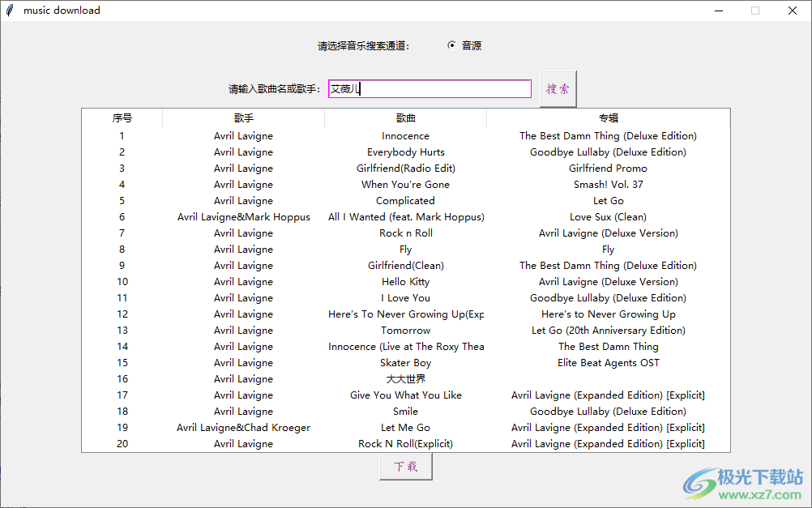This screenshot has width=812, height=508.
Task: Select the song Everybody Hurts
Action: [405, 152]
